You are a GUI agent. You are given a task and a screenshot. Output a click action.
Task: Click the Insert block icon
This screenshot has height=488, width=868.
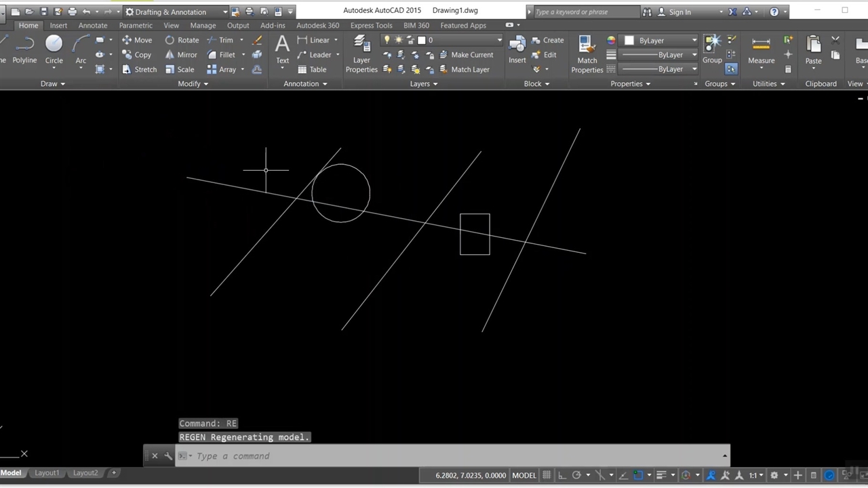[517, 49]
